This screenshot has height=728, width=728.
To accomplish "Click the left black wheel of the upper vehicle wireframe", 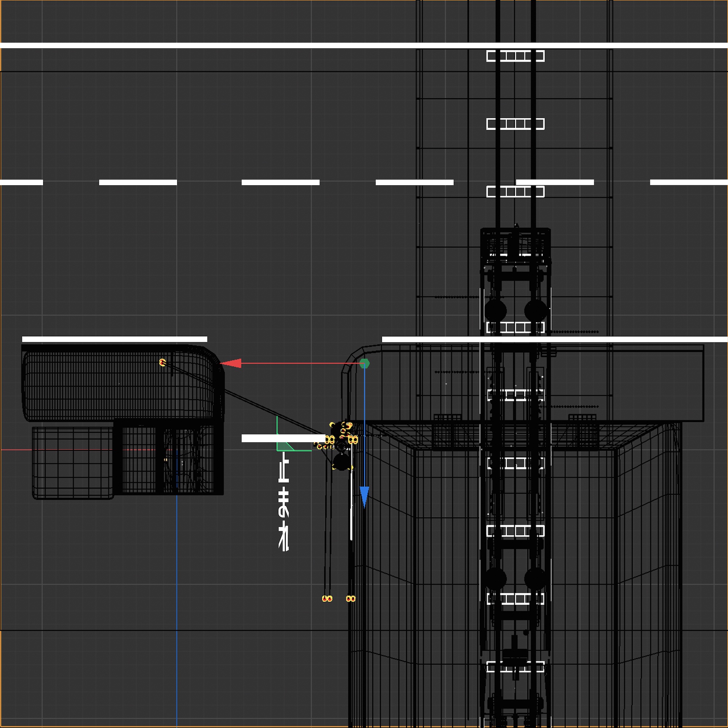I will click(495, 310).
